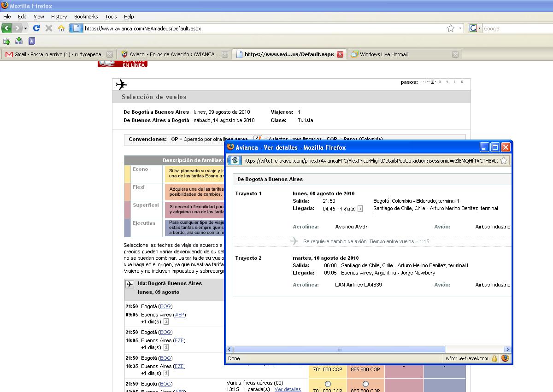Image resolution: width=553 pixels, height=392 pixels.
Task: Click the downloads icon in the bookmarks toolbar
Action: pos(19,41)
